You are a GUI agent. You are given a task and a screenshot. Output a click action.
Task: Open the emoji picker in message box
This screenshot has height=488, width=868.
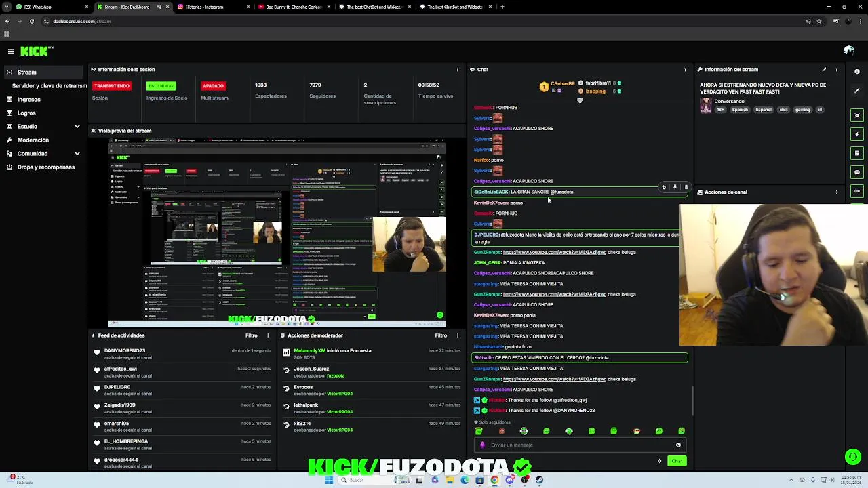click(x=678, y=445)
